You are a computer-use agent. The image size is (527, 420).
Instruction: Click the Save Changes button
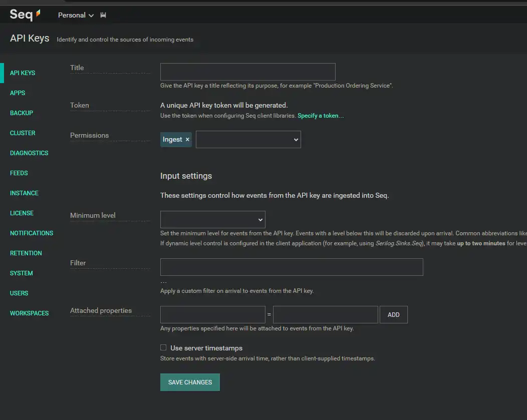(190, 382)
